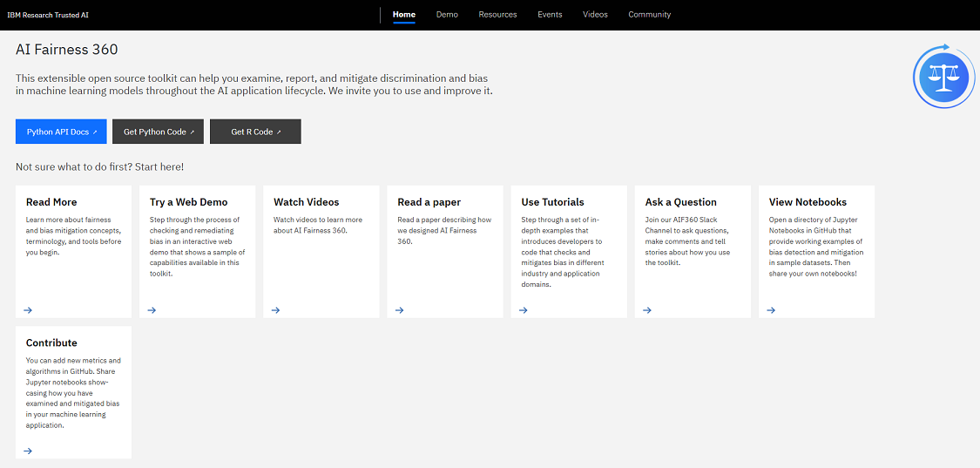
Task: Click the arrow icon on Read a paper card
Action: 399,309
